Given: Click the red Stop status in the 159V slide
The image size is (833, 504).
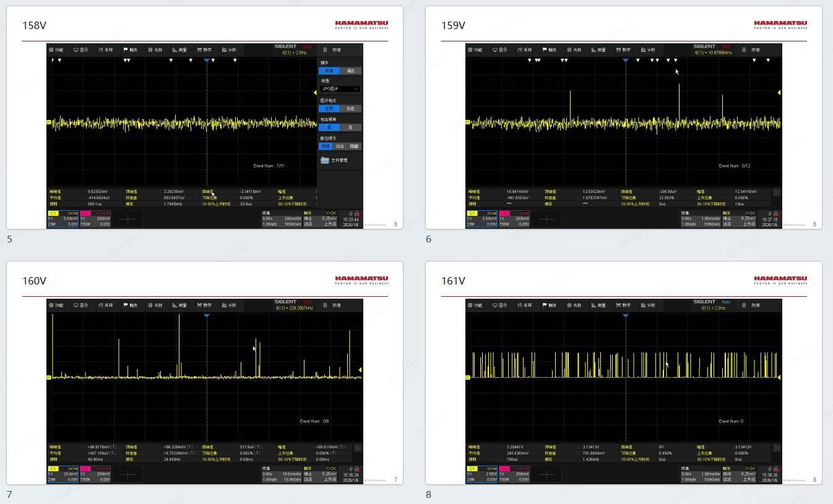Looking at the screenshot, I should pyautogui.click(x=726, y=46).
